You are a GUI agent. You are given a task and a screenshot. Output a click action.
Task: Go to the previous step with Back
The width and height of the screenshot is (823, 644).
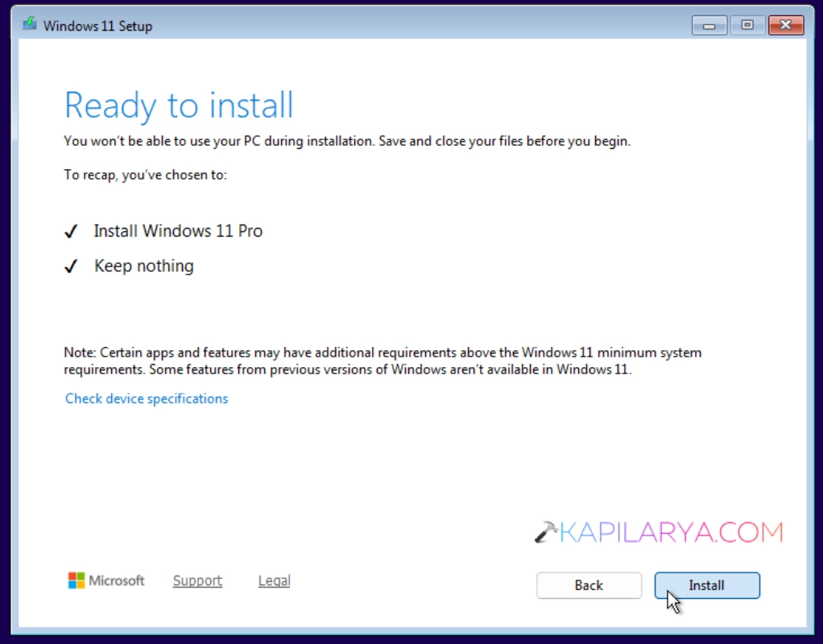[589, 585]
